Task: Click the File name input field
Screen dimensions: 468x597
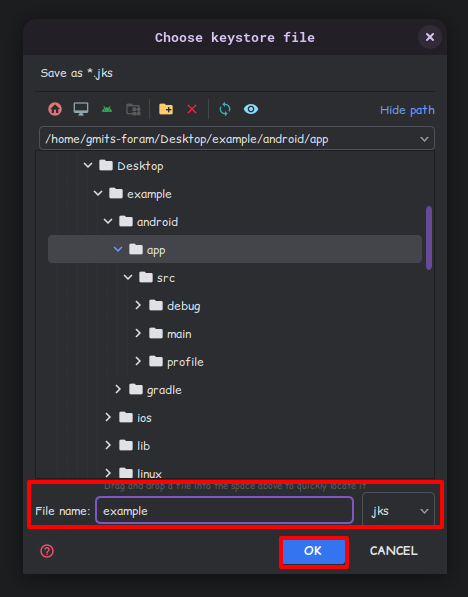Action: pos(224,511)
